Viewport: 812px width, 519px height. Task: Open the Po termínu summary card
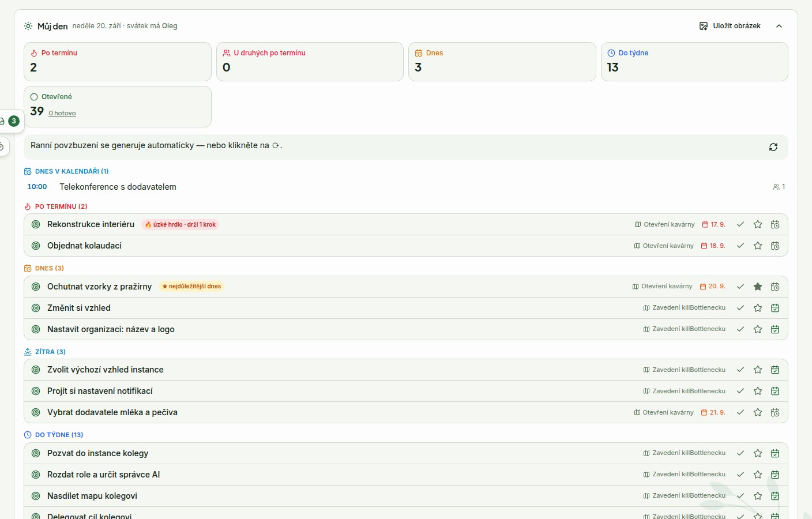pyautogui.click(x=118, y=62)
